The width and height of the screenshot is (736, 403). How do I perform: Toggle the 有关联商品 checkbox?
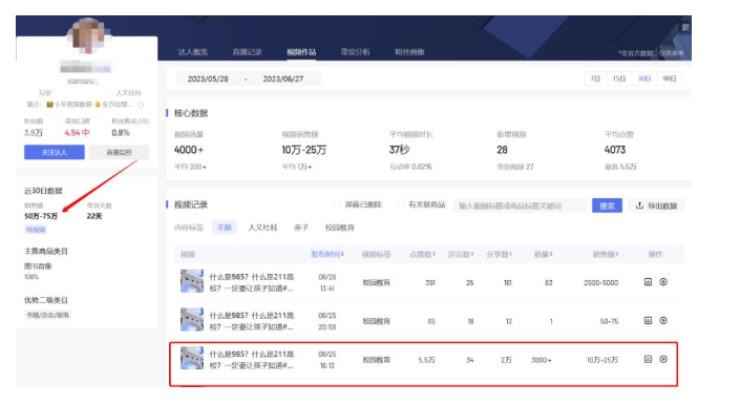[x=400, y=206]
